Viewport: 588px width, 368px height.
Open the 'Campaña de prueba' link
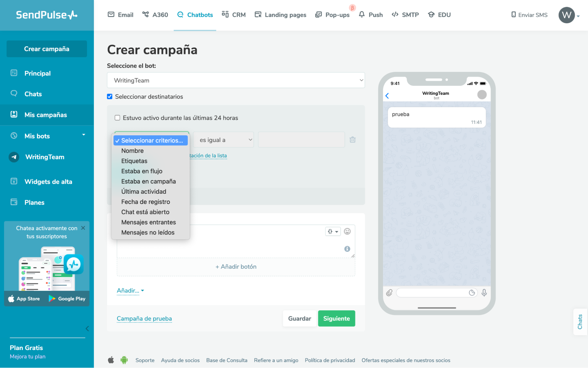[144, 319]
